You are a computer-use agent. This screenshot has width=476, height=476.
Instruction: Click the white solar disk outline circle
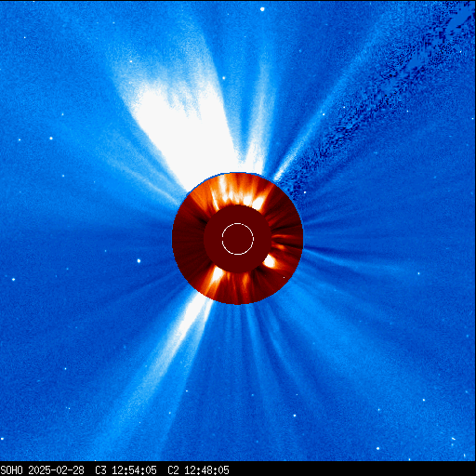pos(238,239)
